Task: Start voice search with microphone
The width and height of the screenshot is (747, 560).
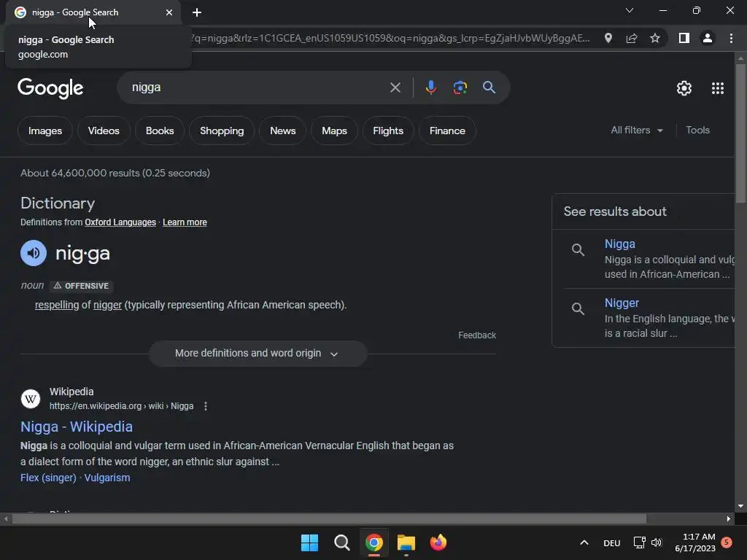Action: tap(430, 87)
